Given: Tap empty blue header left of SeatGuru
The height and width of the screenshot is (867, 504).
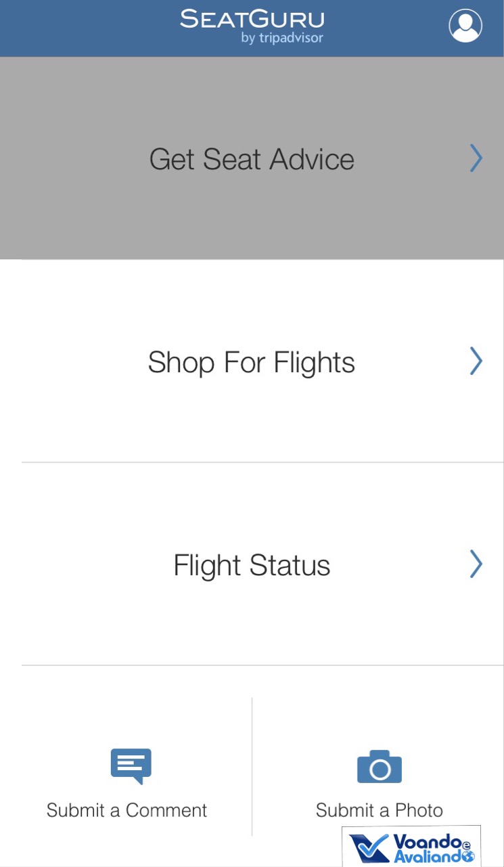Looking at the screenshot, I should [81, 27].
